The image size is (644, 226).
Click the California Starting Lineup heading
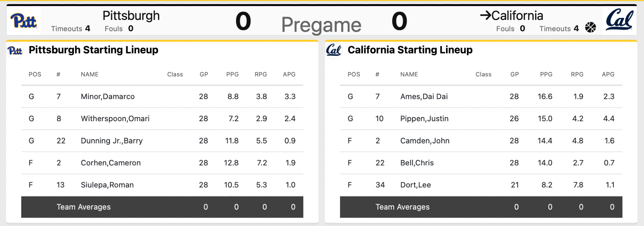410,50
